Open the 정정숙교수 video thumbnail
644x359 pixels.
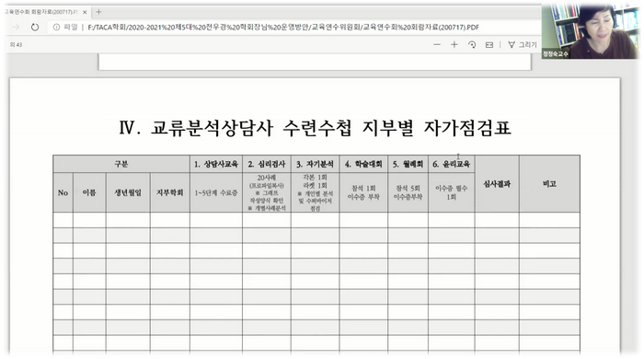pos(591,31)
